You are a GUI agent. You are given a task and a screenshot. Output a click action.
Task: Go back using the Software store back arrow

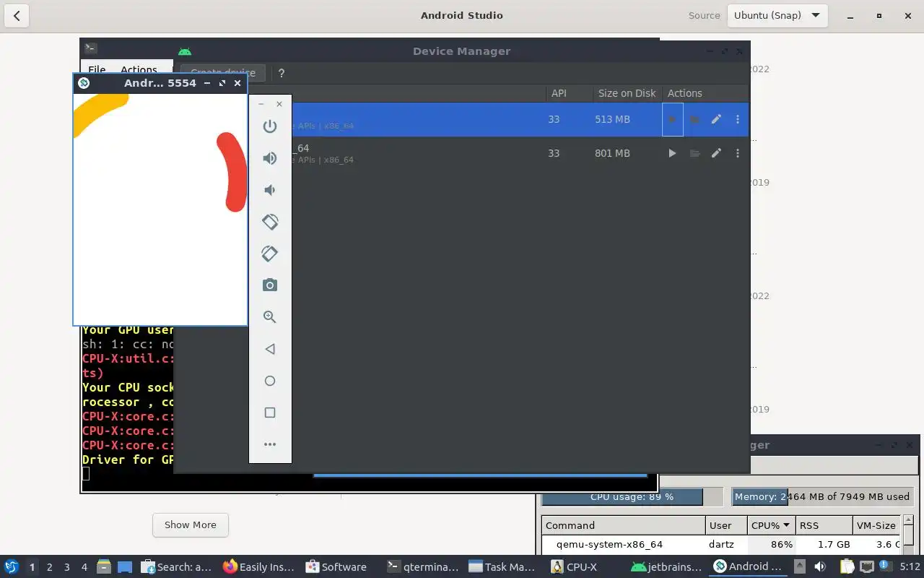(x=17, y=15)
